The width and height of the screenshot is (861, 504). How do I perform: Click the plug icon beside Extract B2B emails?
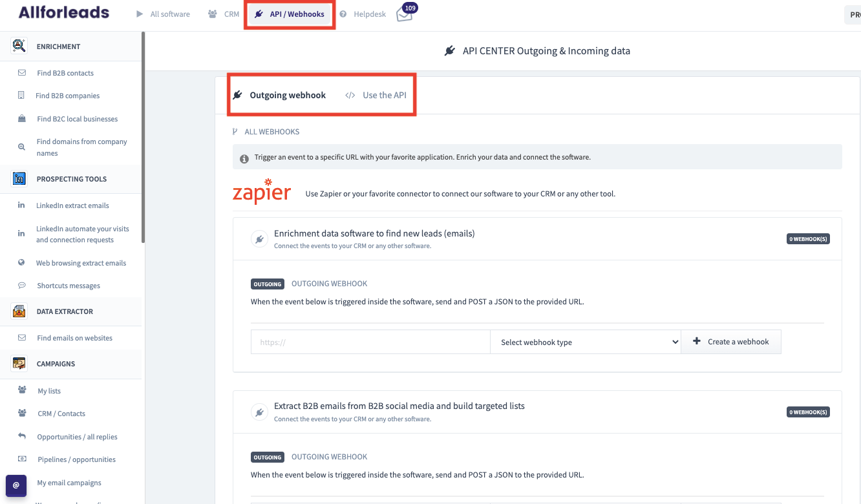click(259, 412)
